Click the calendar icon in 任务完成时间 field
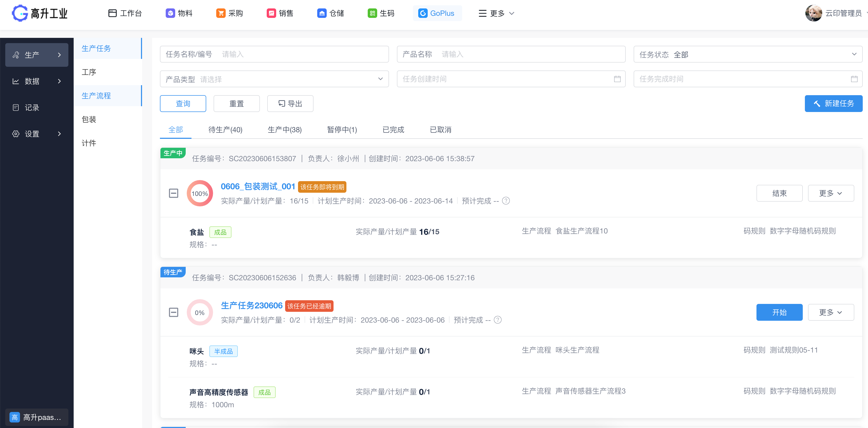The image size is (868, 428). point(854,79)
